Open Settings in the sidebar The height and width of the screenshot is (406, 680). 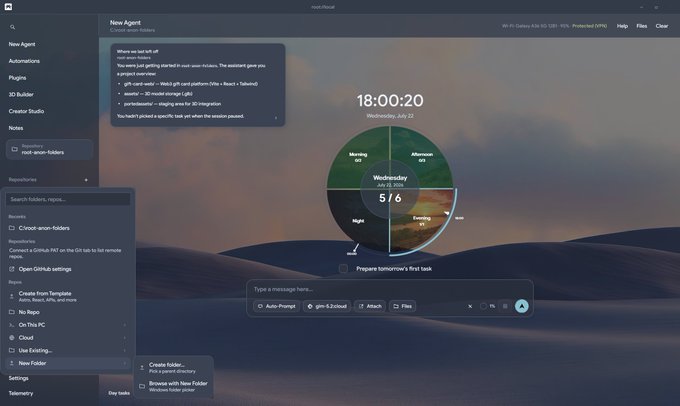click(x=18, y=378)
